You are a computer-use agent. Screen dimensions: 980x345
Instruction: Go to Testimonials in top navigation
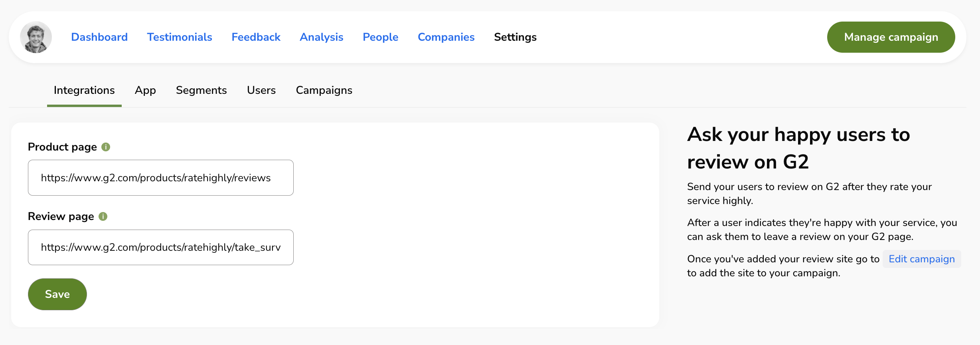click(180, 37)
